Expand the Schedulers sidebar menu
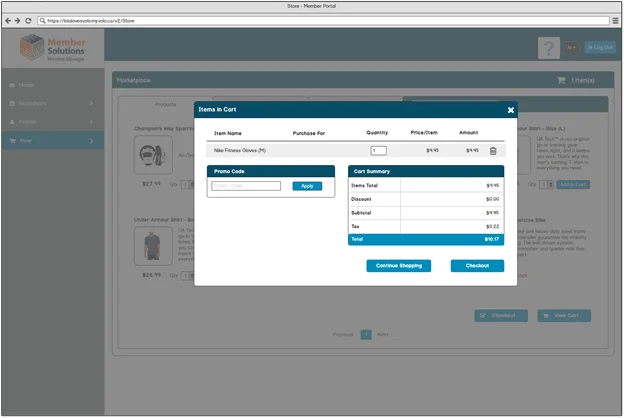 (x=52, y=104)
